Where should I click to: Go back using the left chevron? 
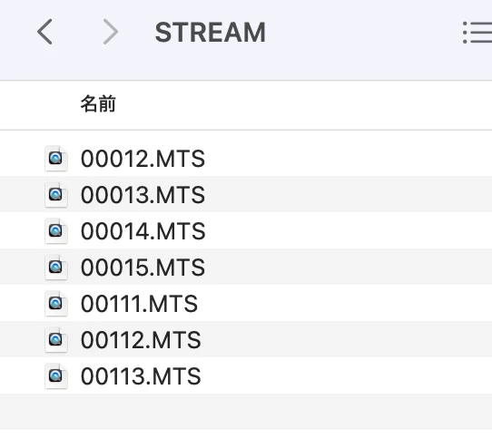coord(44,32)
